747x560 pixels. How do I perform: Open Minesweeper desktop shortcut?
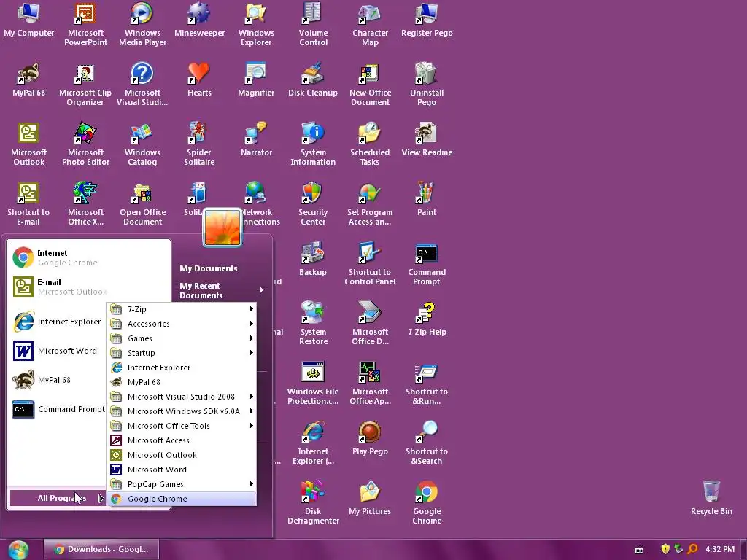click(199, 20)
